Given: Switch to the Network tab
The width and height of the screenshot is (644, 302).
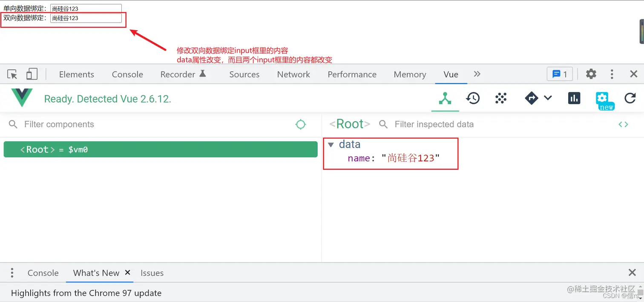Looking at the screenshot, I should (x=293, y=74).
